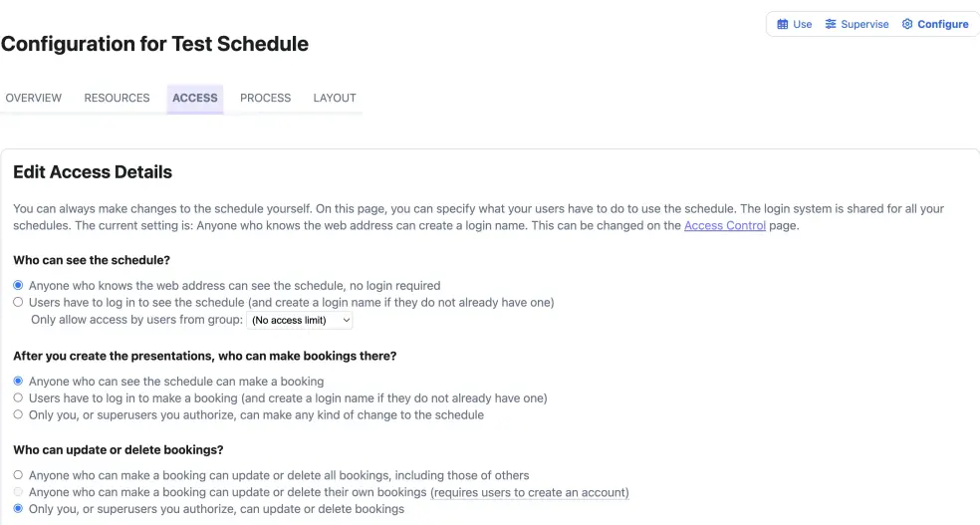Open the Configure section
This screenshot has width=980, height=525.
tap(935, 24)
